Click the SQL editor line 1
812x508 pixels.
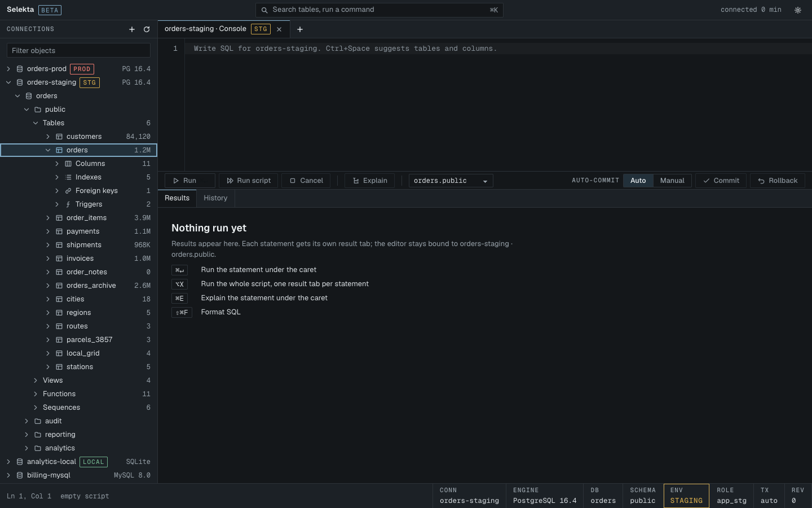pos(498,49)
